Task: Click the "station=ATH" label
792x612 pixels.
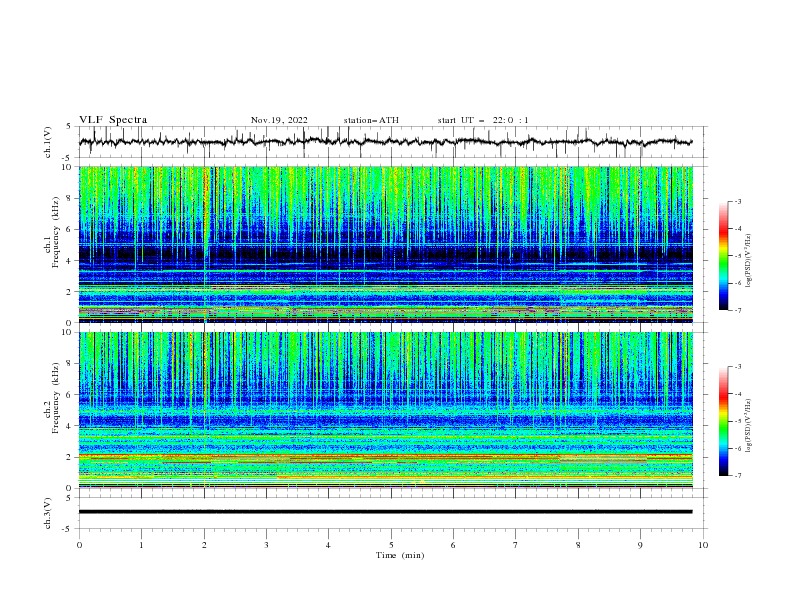Action: pos(371,120)
